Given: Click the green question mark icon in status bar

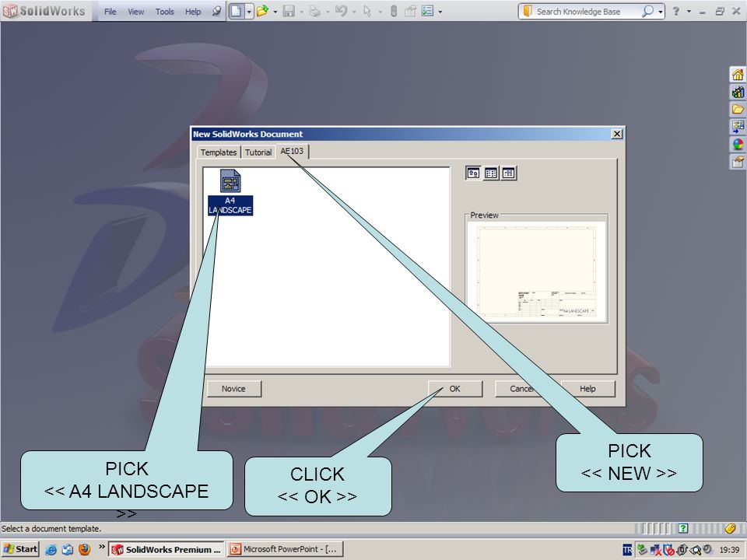Looking at the screenshot, I should [683, 528].
